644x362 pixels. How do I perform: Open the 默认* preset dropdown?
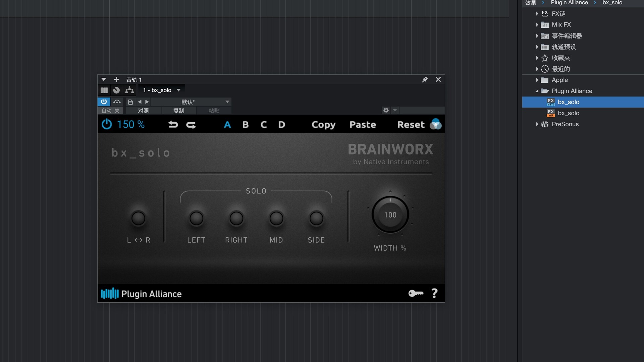191,102
